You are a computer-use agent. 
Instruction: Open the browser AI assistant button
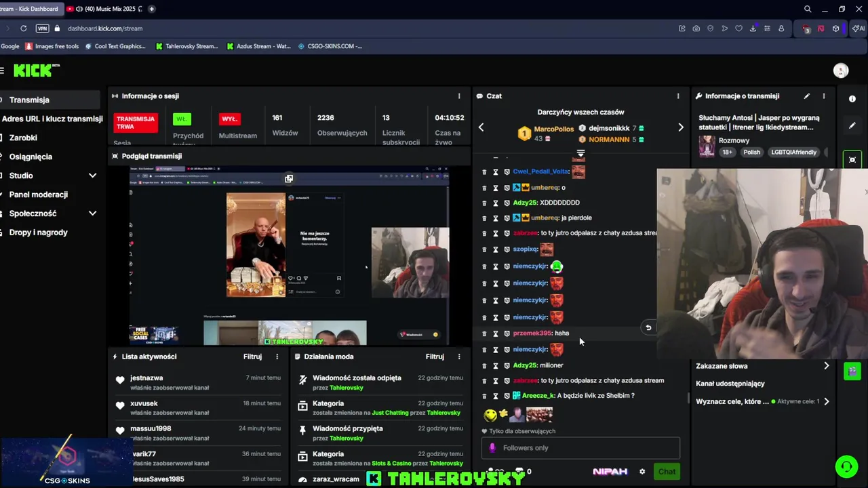coord(858,28)
